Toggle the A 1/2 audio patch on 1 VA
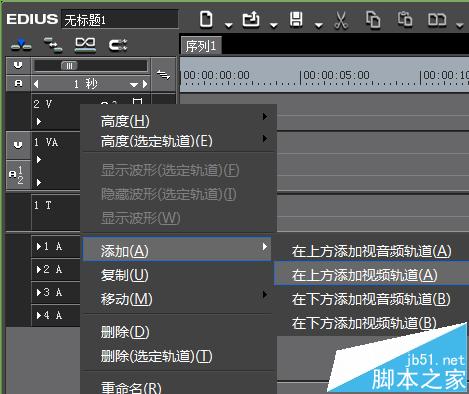 (x=18, y=175)
